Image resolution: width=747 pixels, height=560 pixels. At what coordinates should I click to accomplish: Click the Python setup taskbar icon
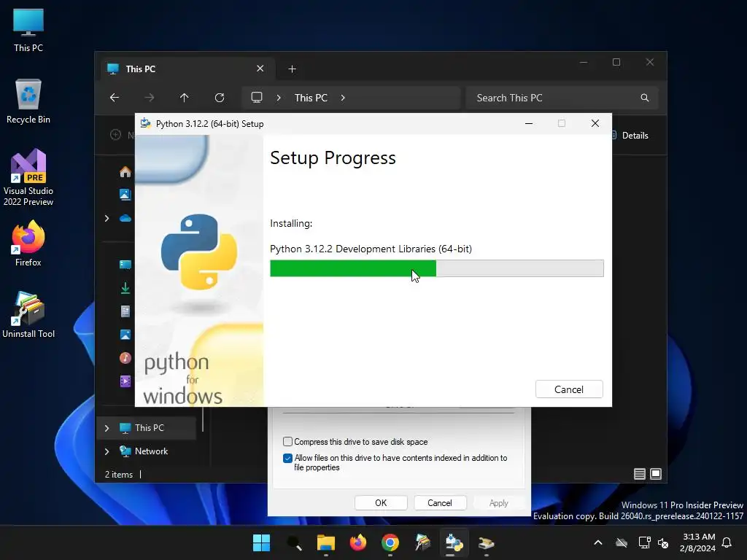point(454,542)
